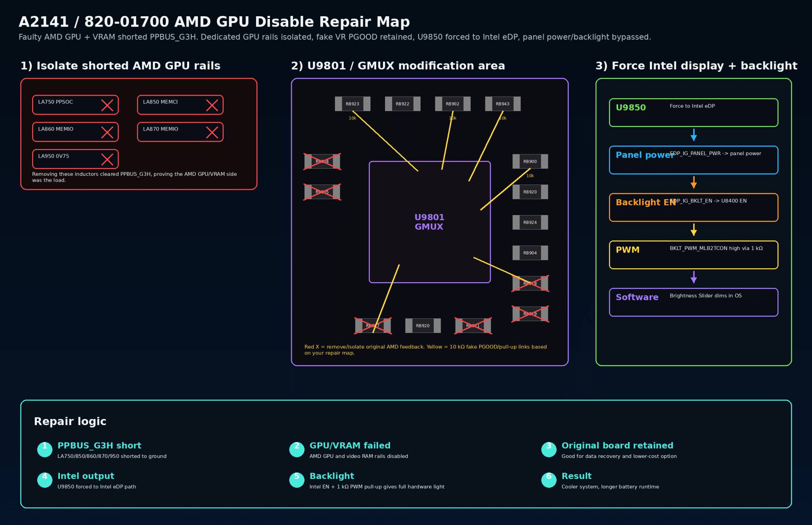The width and height of the screenshot is (812, 525).
Task: Click step 1 circle beside PPBUS_G3H short
Action: 45,449
